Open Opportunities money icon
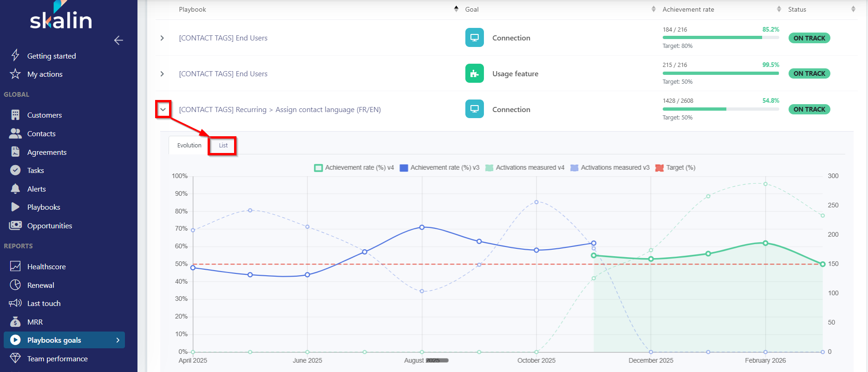 tap(15, 226)
